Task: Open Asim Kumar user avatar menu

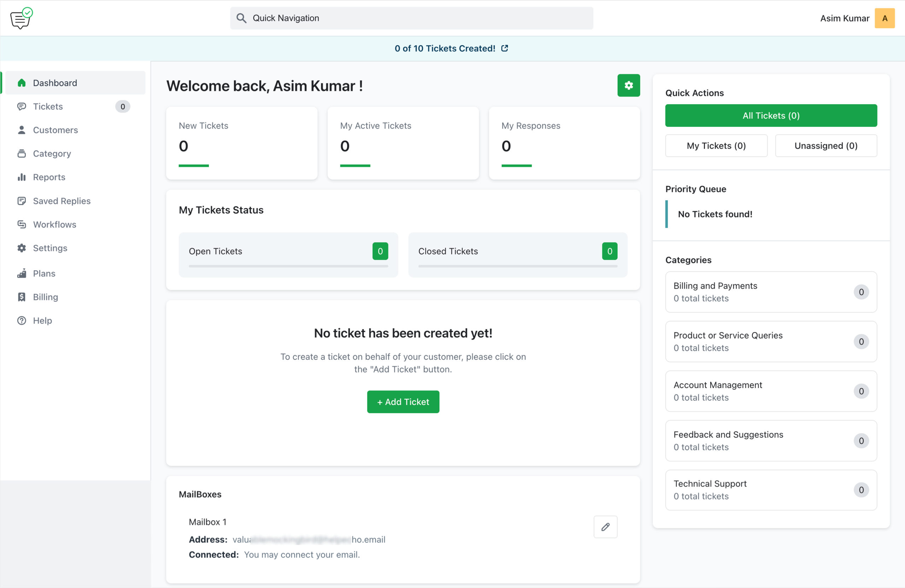Action: click(884, 18)
